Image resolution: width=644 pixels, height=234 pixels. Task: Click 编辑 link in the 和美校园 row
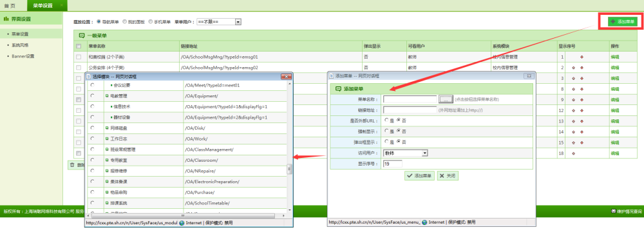(x=614, y=57)
